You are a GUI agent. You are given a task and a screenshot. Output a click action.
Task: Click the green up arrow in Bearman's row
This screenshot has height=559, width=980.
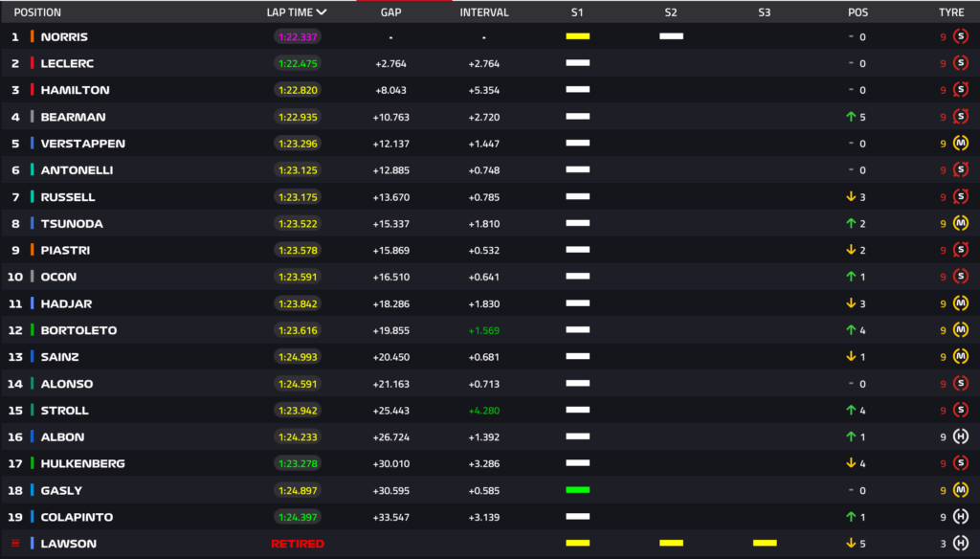(850, 117)
